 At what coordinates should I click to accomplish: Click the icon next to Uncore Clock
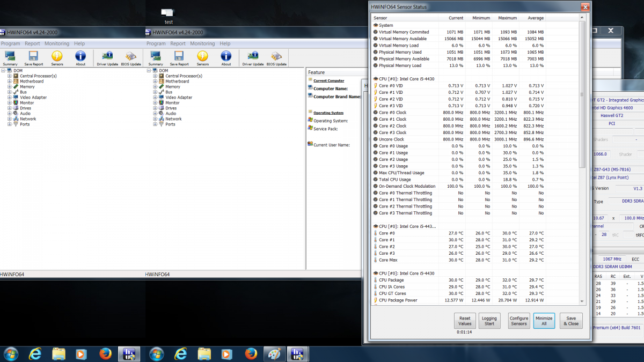pos(376,139)
